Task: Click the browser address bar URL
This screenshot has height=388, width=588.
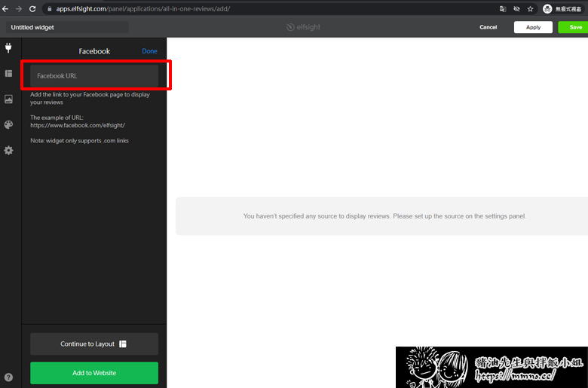Action: (143, 8)
